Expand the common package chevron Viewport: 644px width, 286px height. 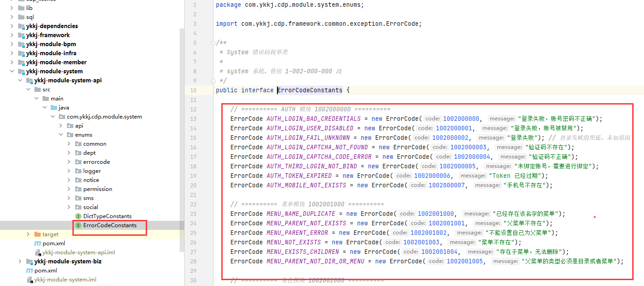pos(69,143)
